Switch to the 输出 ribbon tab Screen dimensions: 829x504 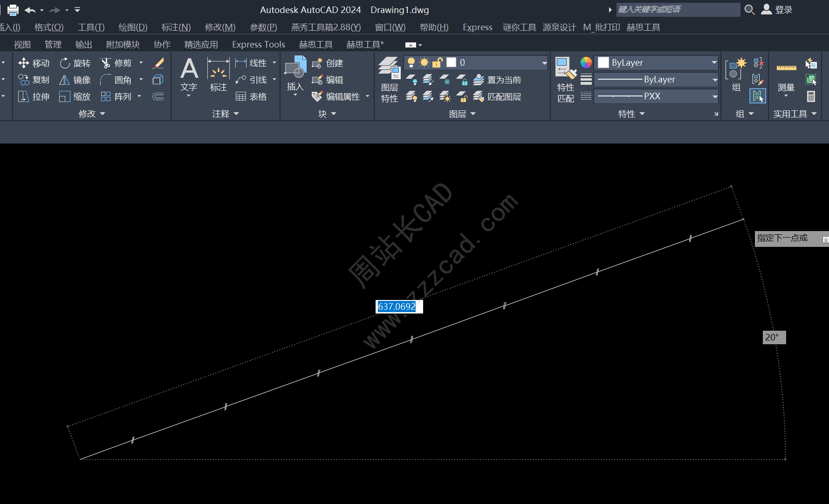pos(84,44)
